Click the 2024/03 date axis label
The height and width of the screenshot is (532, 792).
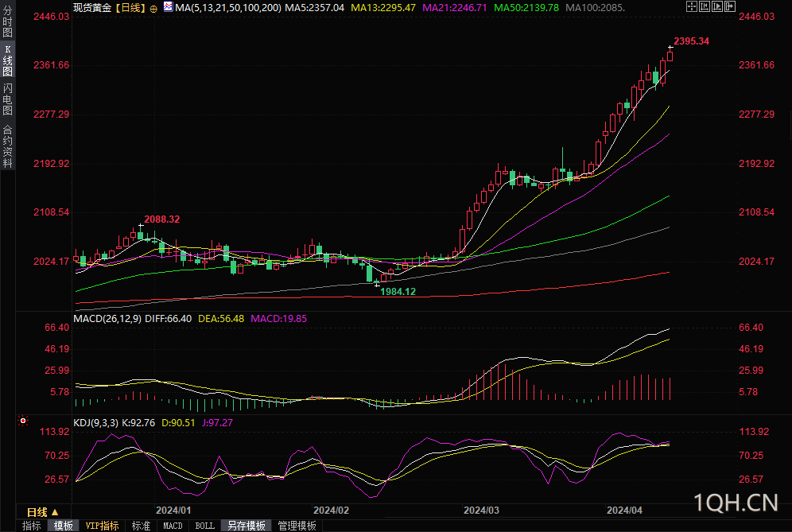coord(481,511)
